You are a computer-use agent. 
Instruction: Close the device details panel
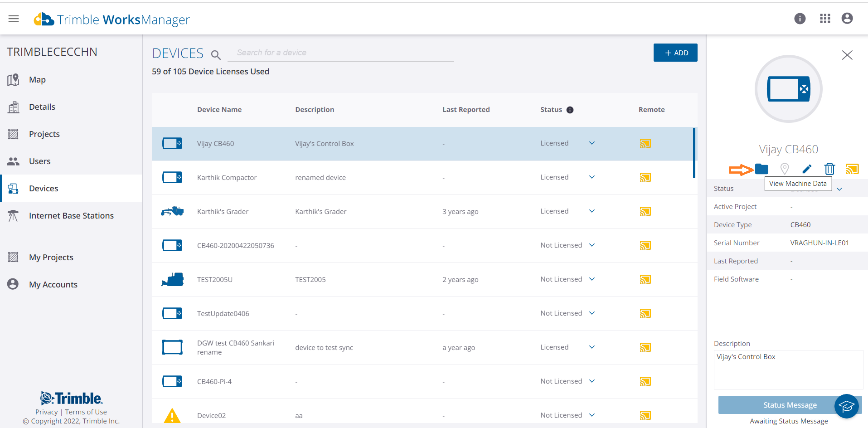click(847, 55)
